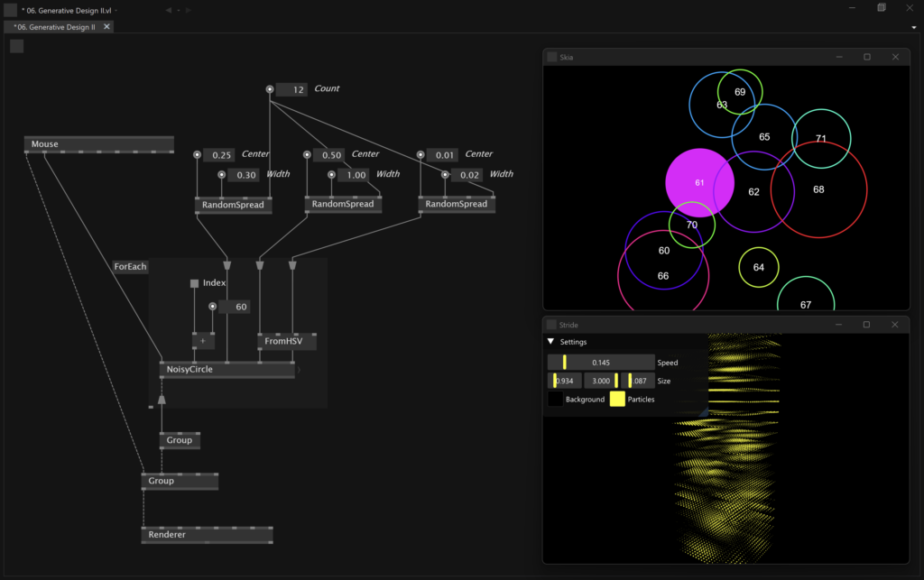
Task: Click the Stride window icon
Action: (x=552, y=325)
